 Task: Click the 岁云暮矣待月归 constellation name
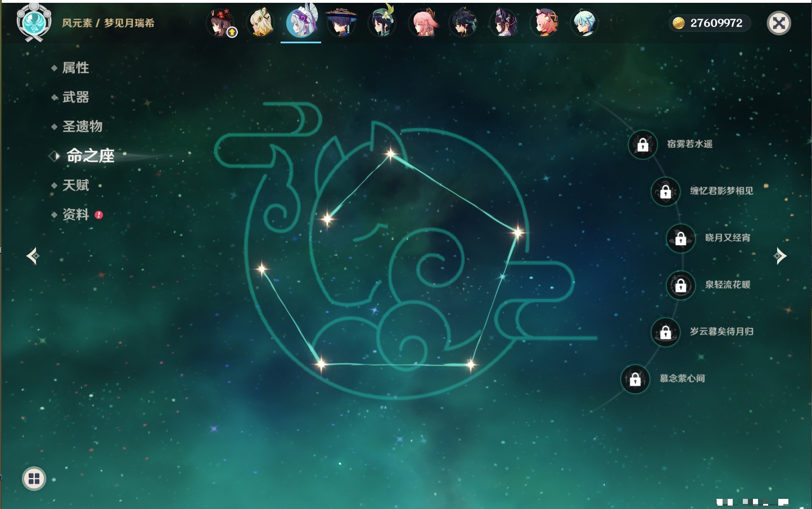coord(721,331)
